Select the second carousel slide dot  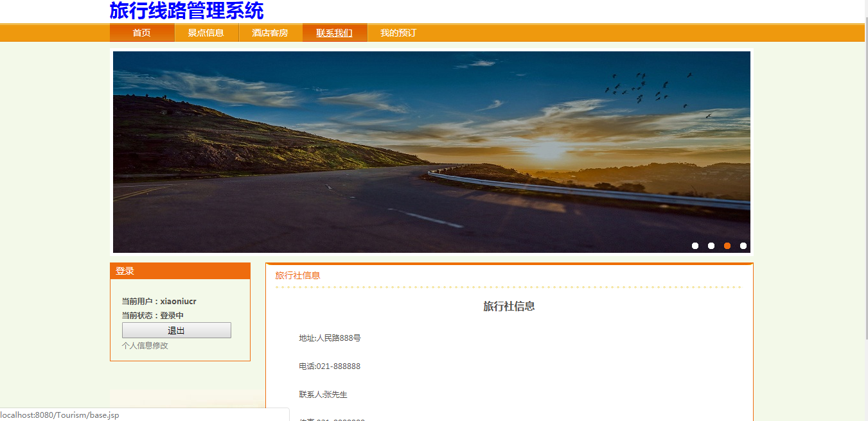[711, 246]
